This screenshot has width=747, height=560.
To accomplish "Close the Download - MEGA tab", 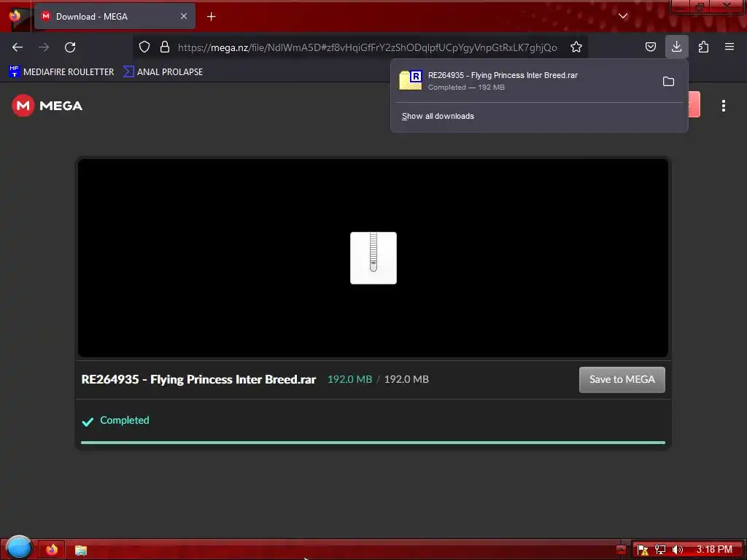I will (183, 16).
